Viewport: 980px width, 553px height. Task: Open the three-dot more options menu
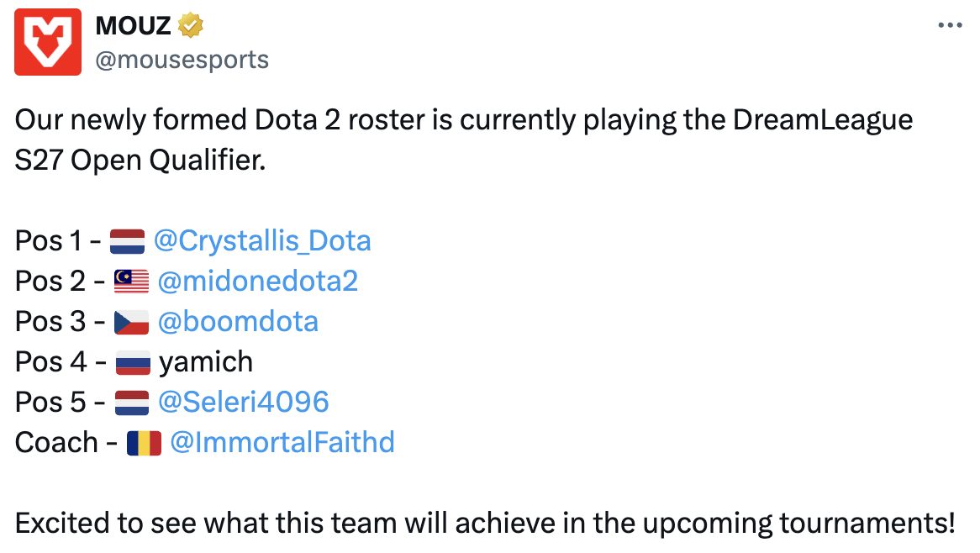coord(950,25)
